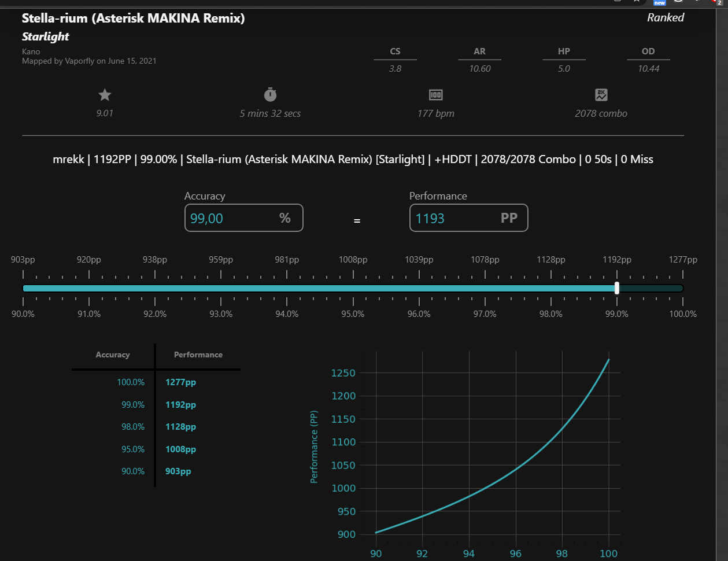Image resolution: width=728 pixels, height=561 pixels.
Task: Click the Accuracy table column header
Action: point(113,355)
